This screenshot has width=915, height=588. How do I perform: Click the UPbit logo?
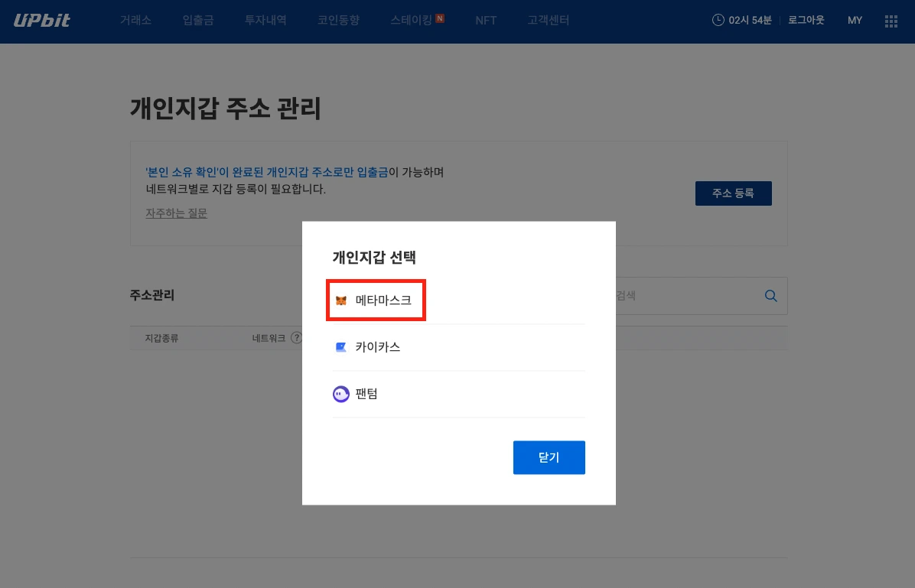tap(42, 21)
